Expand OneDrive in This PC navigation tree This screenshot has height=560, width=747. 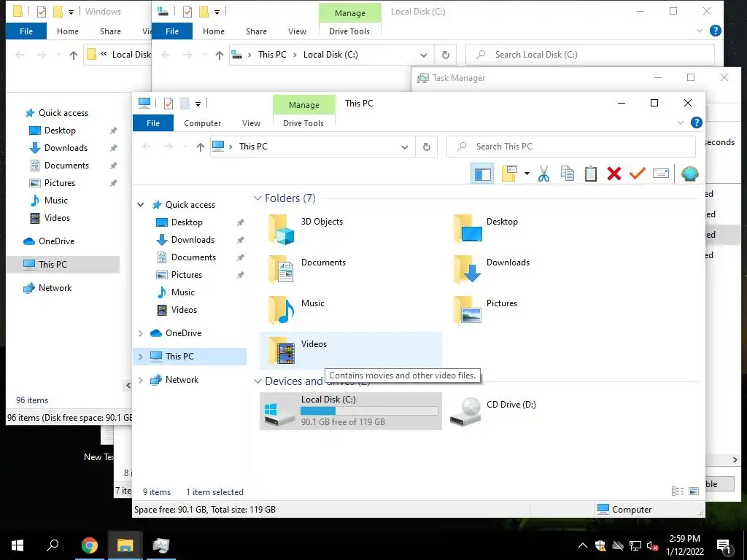pyautogui.click(x=141, y=333)
